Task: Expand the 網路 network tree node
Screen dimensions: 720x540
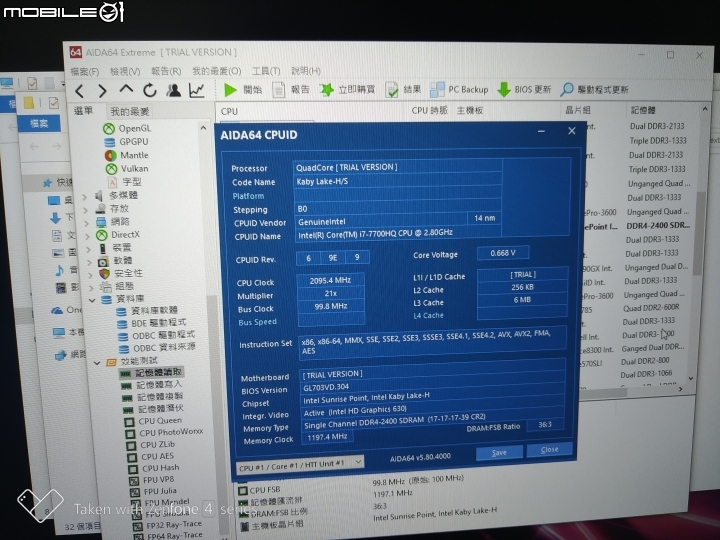Action: click(86, 223)
